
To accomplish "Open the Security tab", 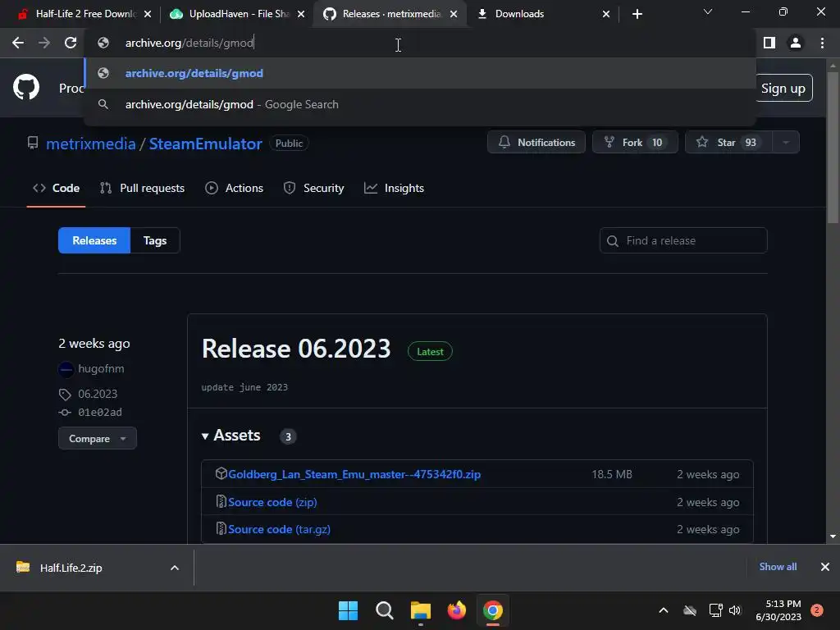I will pyautogui.click(x=314, y=188).
